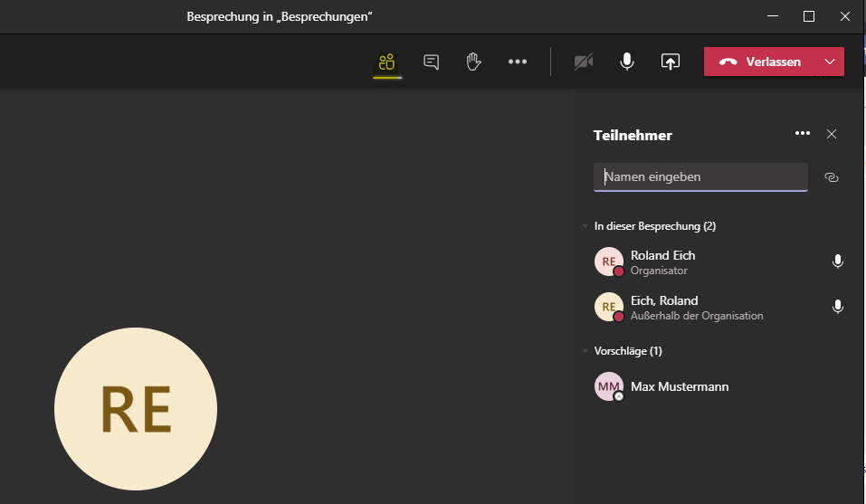The image size is (866, 504).
Task: Raise your hand in the meeting
Action: 473,62
